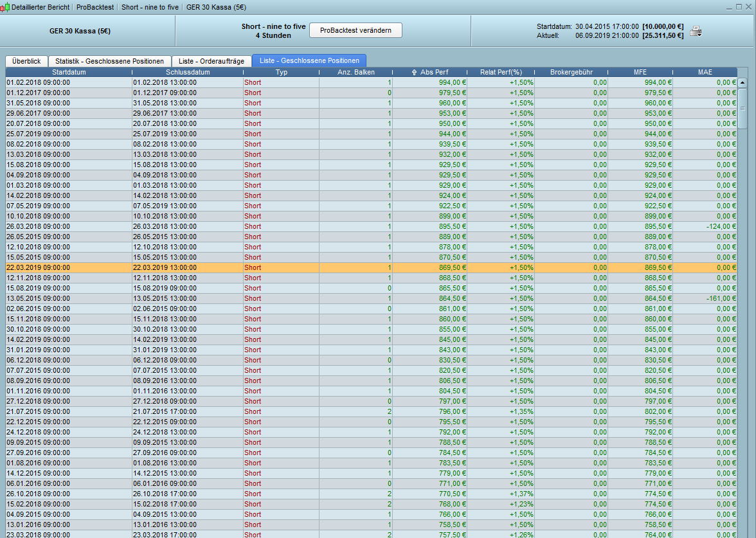Sort by the Brokergebühr column header
The height and width of the screenshot is (538, 756).
pos(571,72)
